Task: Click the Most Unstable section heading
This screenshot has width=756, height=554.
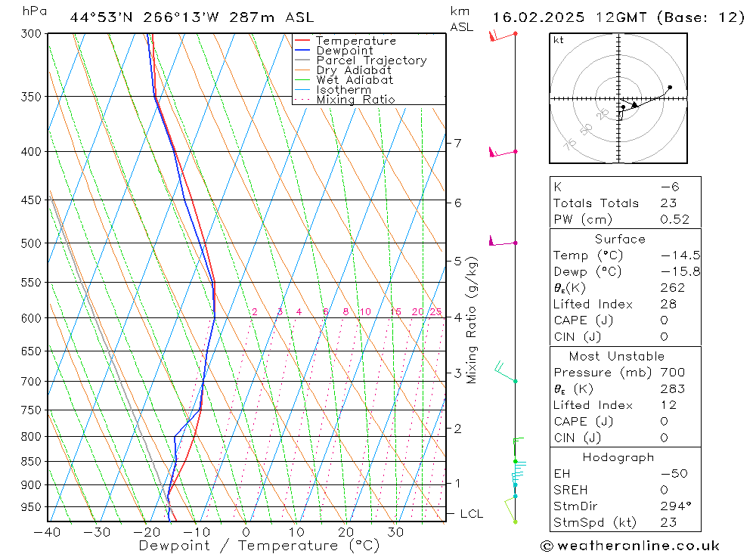Action: pos(617,356)
